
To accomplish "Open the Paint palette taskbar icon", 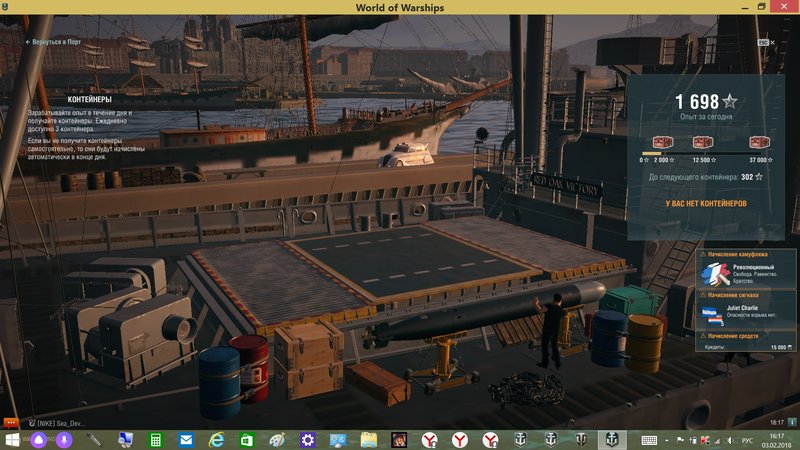I will pos(277,439).
